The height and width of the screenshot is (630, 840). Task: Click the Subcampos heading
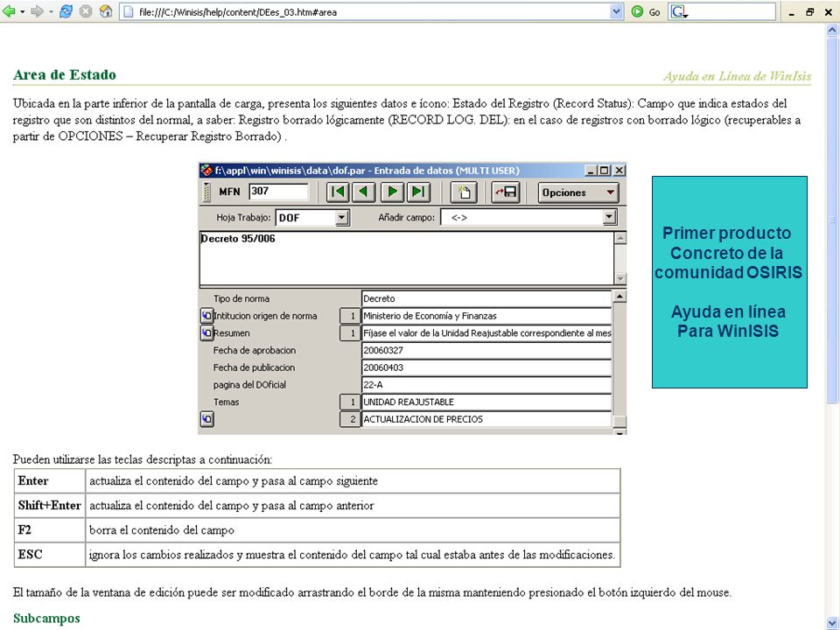point(46,618)
